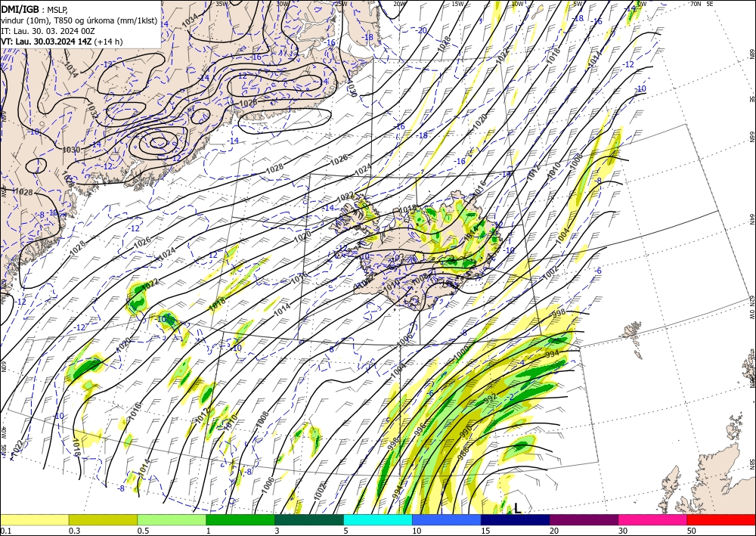
Task: Click the yellow 0.1 mm legend swatch
Action: (34, 519)
